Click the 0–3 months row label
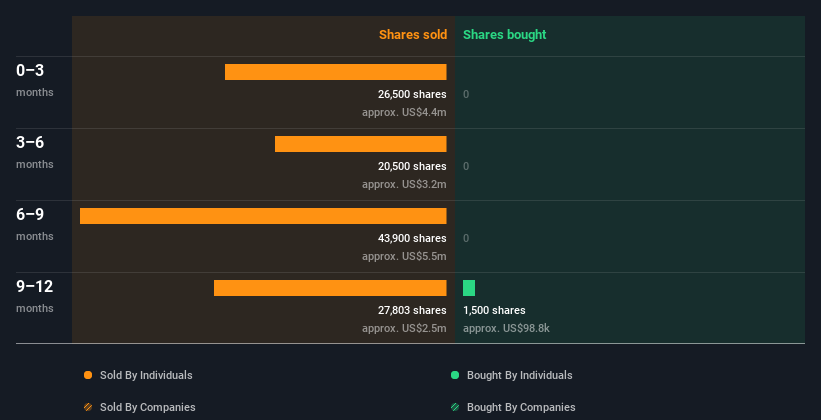 click(35, 80)
